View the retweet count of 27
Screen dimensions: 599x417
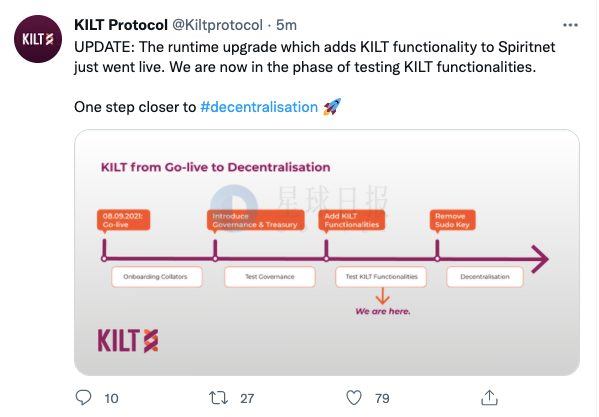click(247, 399)
